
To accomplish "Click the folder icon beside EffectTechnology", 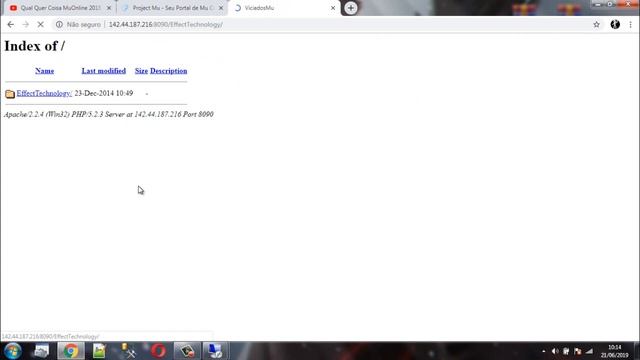I will coord(10,94).
